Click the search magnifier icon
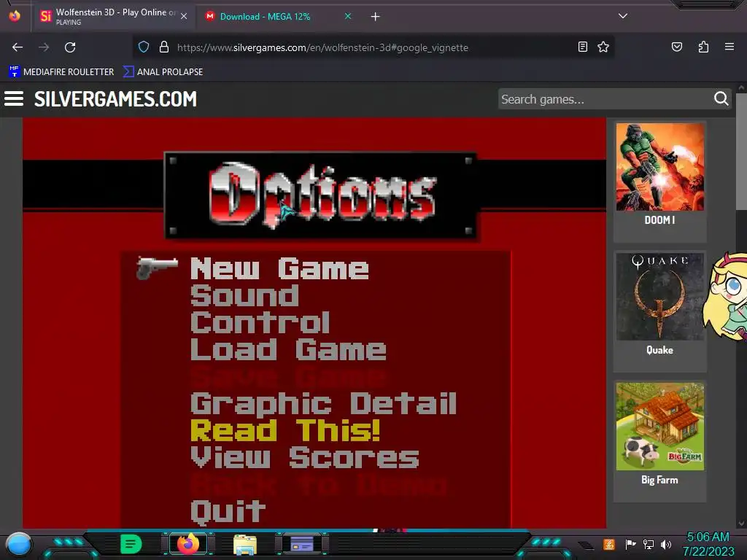The image size is (747, 560). (721, 98)
